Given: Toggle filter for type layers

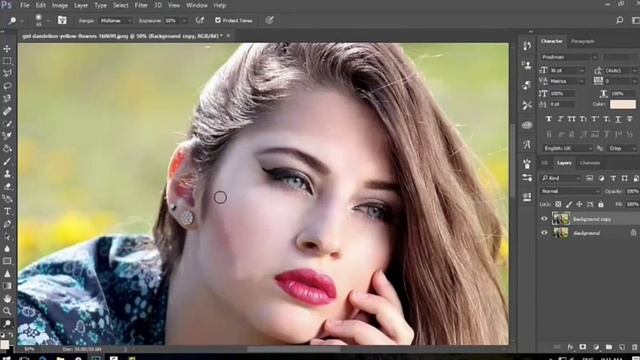Looking at the screenshot, I should [613, 178].
